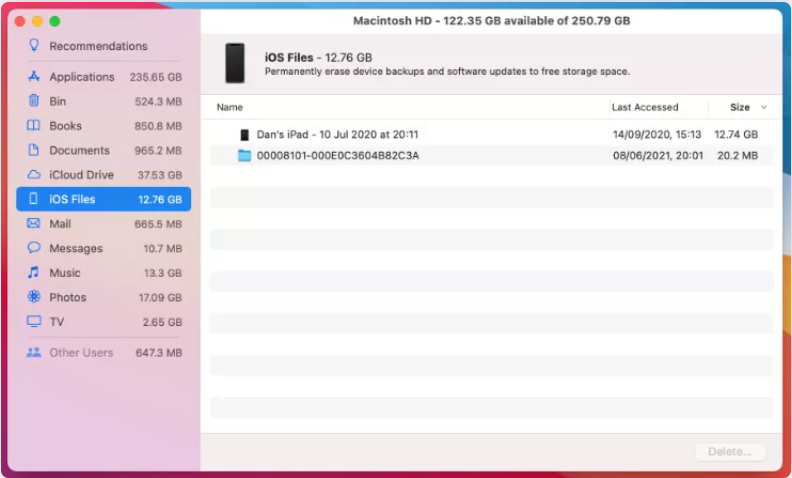Click the 647.3 MB Other Users size
The height and width of the screenshot is (478, 792).
point(159,353)
